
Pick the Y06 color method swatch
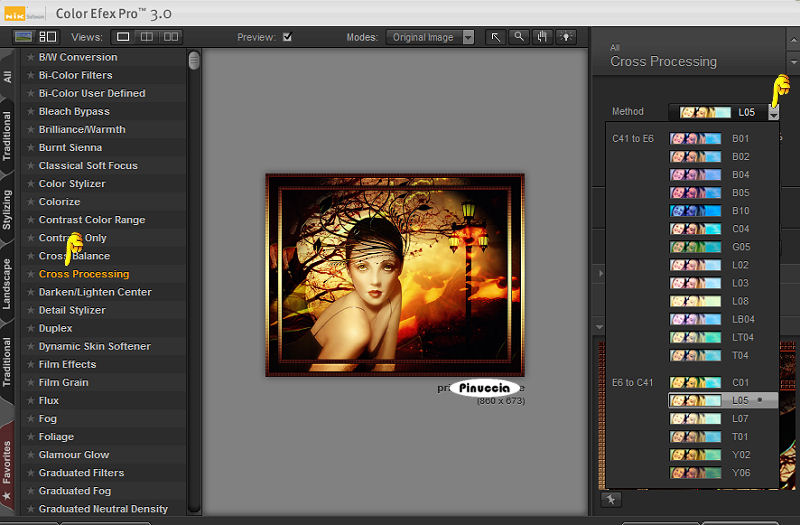tap(695, 472)
